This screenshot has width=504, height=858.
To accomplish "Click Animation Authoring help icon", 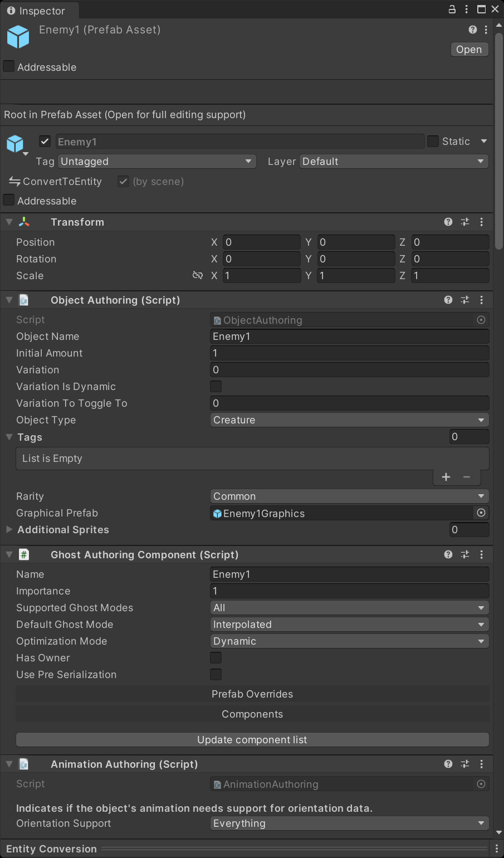I will pyautogui.click(x=448, y=764).
